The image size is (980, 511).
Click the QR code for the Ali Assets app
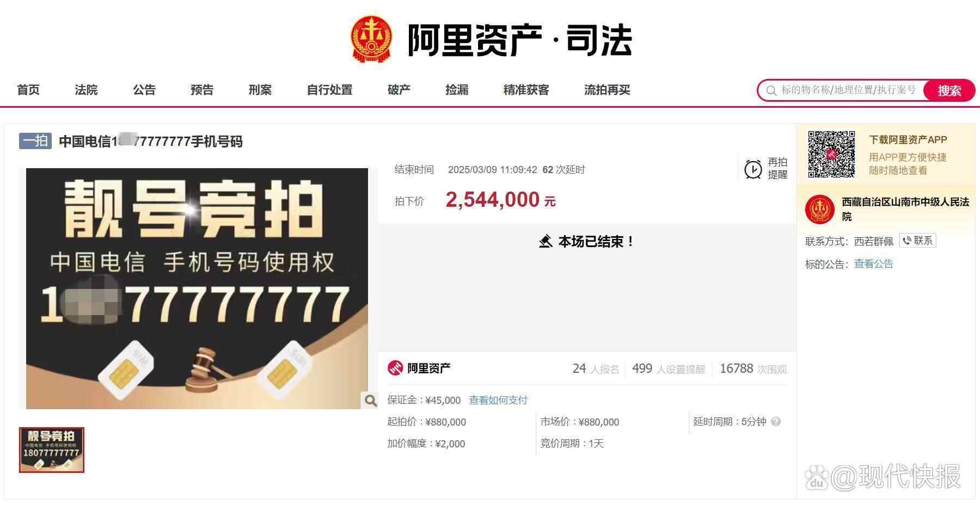pyautogui.click(x=831, y=154)
